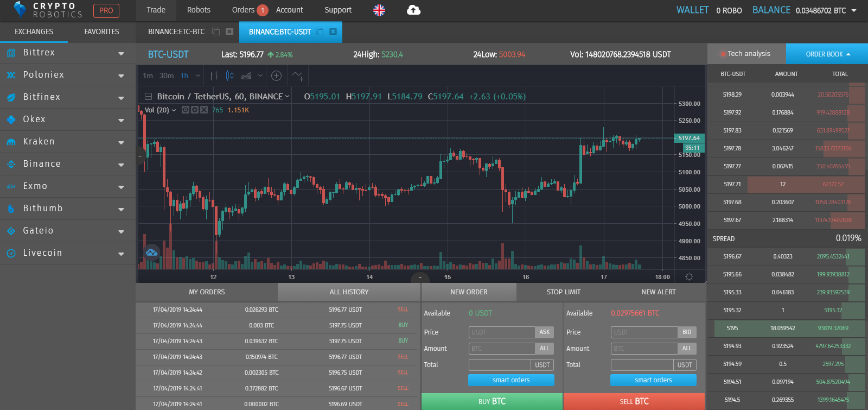This screenshot has width=868, height=410.
Task: Close the BINANCE:BTC-USDT tab
Action: (x=333, y=31)
